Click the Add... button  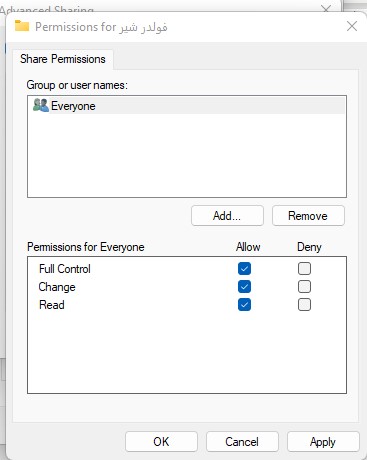pyautogui.click(x=227, y=216)
